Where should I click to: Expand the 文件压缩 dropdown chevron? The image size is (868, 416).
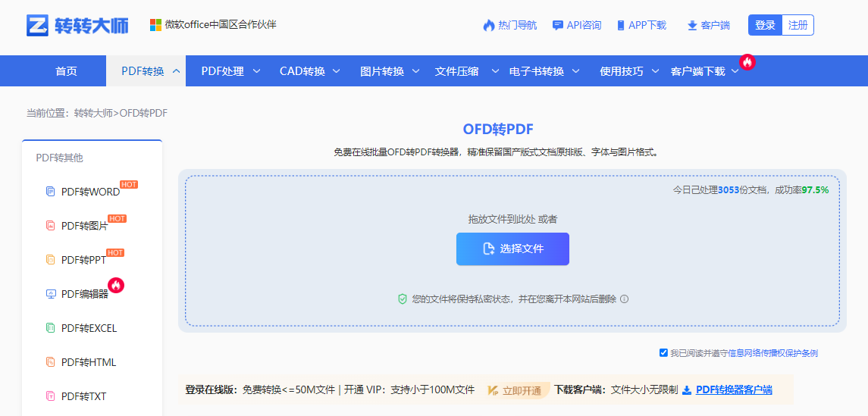click(x=496, y=70)
